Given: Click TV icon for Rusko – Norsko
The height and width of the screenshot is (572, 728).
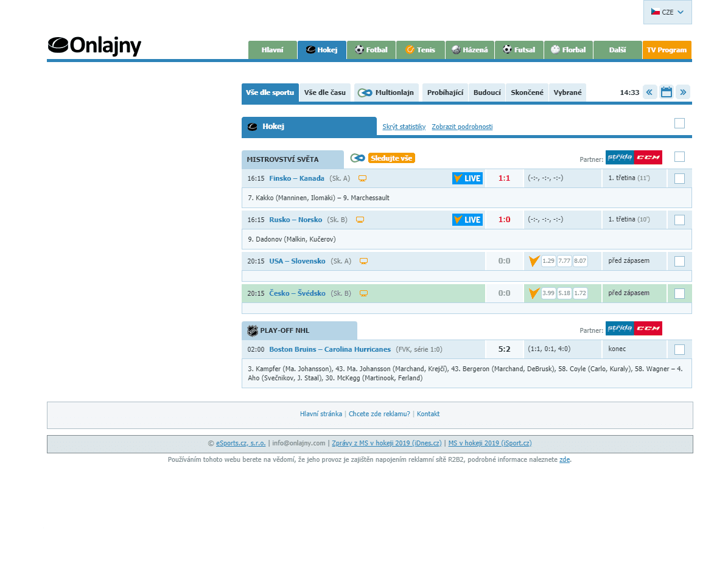Looking at the screenshot, I should pos(360,220).
